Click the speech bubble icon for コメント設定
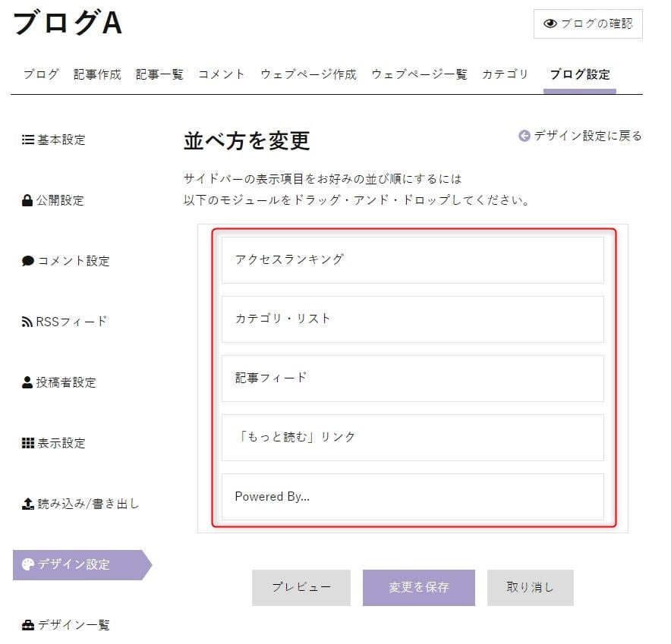The image size is (671, 644). click(28, 261)
